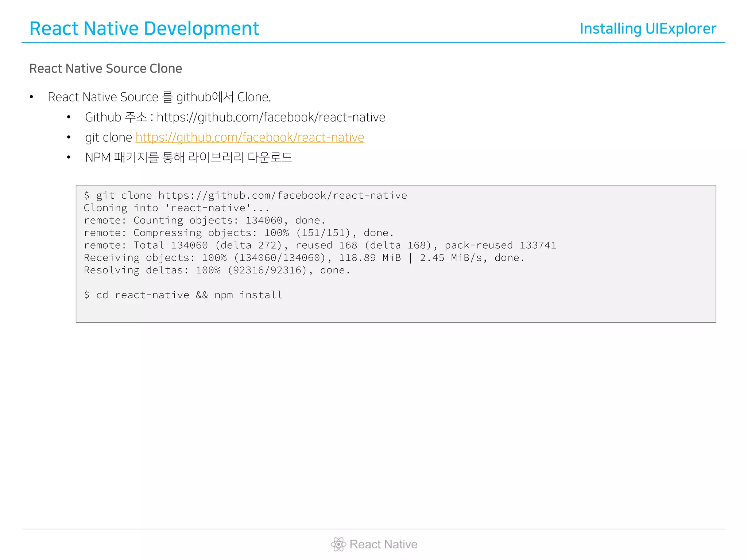
Task: Click the 'Installing UIExplorer' header text
Action: [648, 29]
